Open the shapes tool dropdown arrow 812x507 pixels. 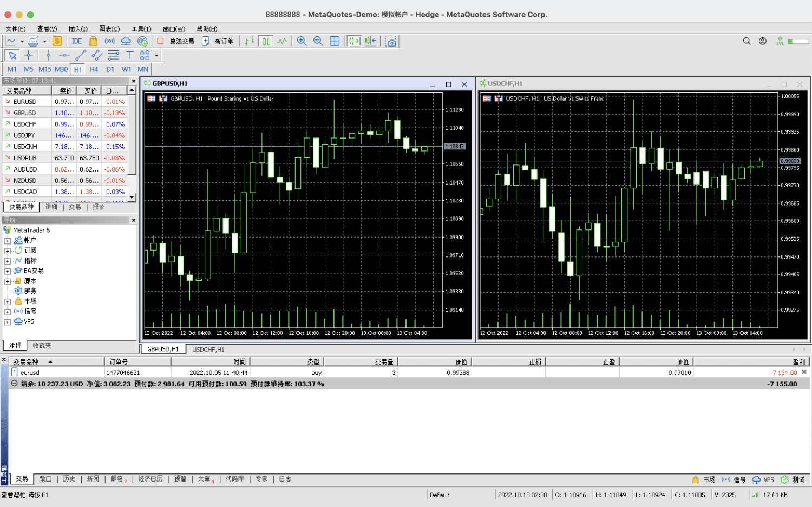156,55
